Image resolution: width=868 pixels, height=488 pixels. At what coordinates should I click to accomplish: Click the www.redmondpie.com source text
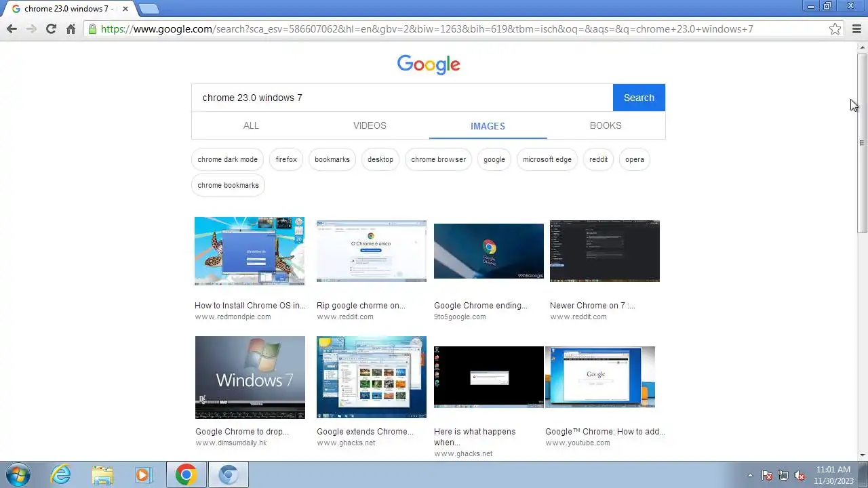233,317
